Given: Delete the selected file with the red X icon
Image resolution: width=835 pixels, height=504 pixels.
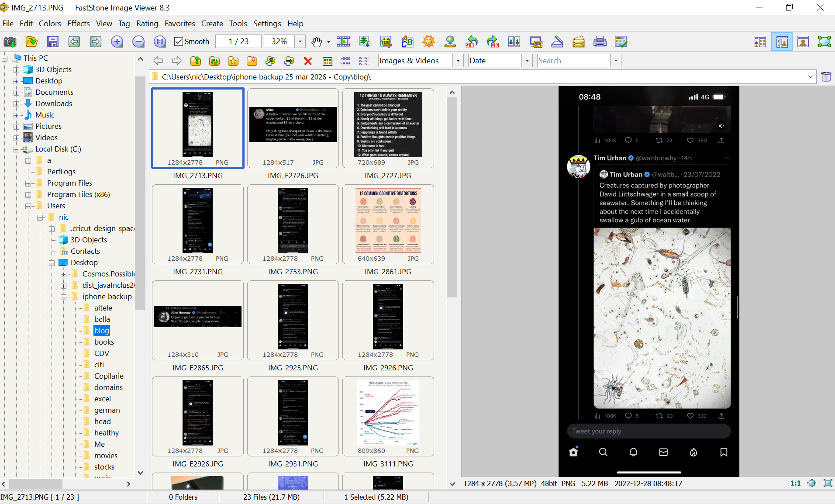Looking at the screenshot, I should 308,61.
